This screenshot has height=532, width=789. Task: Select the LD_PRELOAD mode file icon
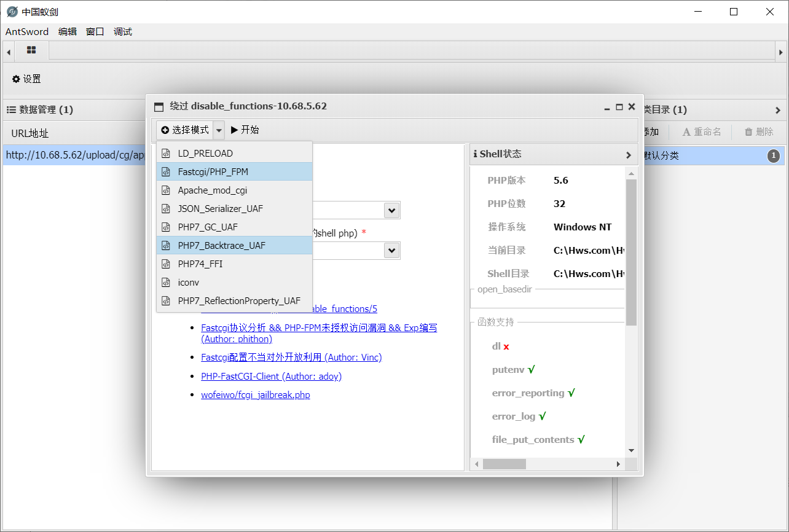165,154
